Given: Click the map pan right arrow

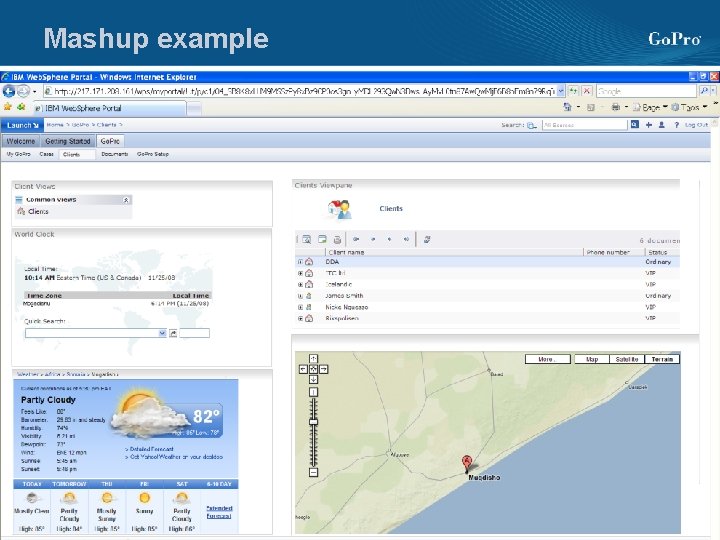Looking at the screenshot, I should (324, 369).
